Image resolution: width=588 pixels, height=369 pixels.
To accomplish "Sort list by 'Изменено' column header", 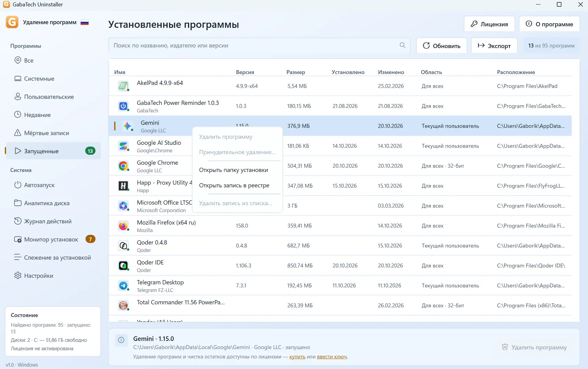I will [x=391, y=72].
